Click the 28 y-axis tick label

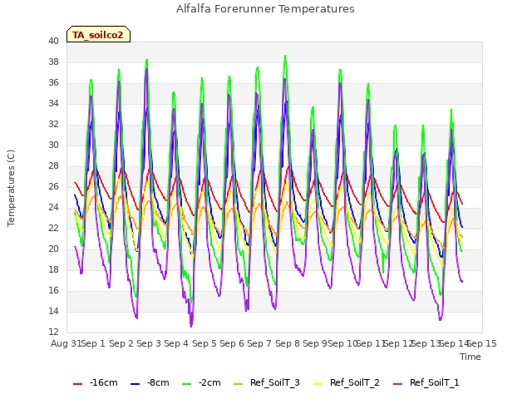tap(53, 165)
